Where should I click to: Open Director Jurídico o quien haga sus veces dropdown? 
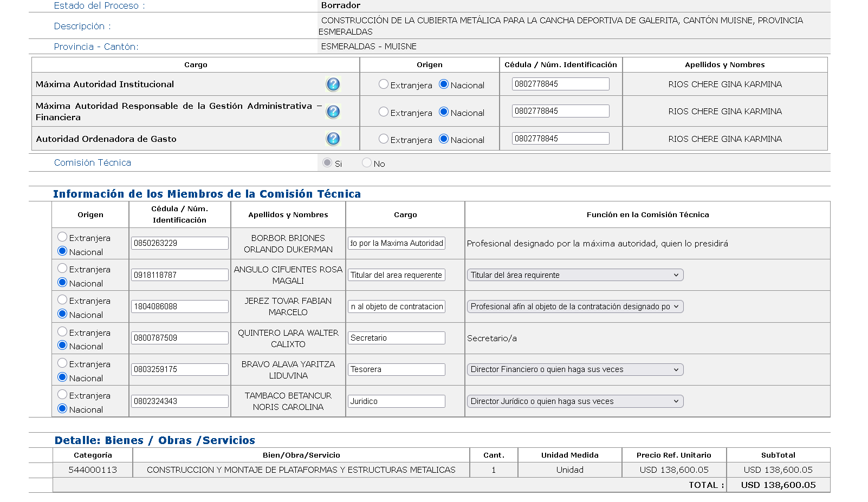575,401
